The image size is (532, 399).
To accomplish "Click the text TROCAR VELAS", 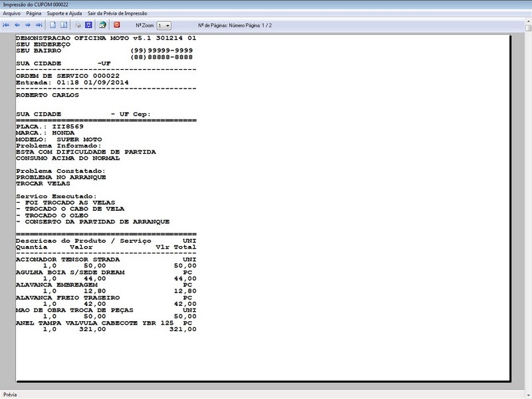I will point(43,184).
